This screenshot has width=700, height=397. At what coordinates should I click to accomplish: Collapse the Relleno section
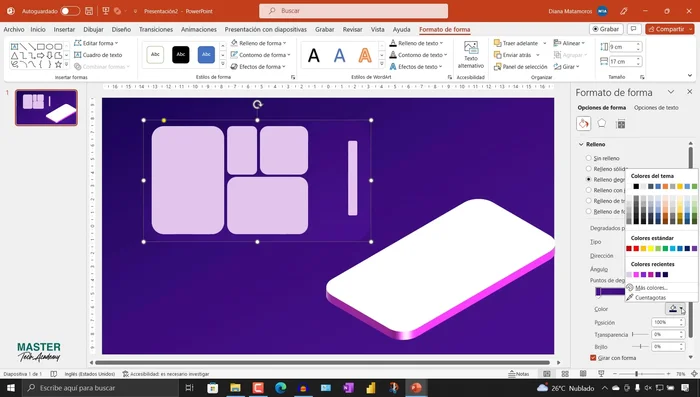click(x=581, y=144)
